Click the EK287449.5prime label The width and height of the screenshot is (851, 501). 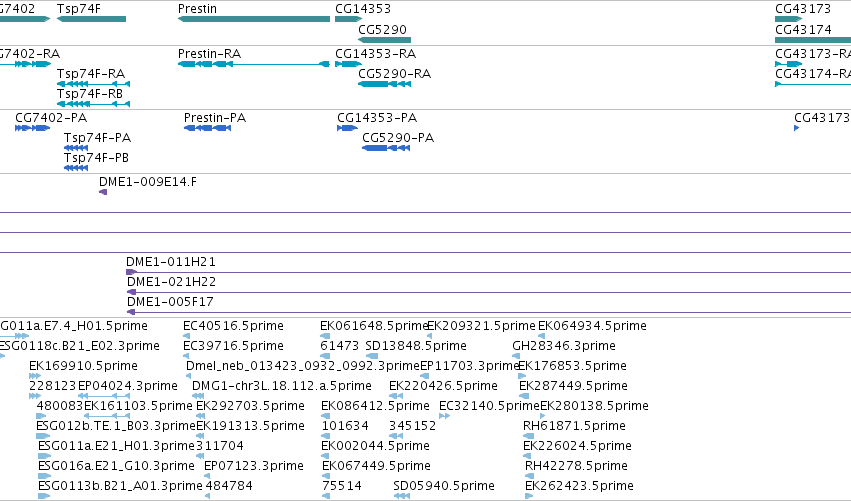click(x=574, y=386)
